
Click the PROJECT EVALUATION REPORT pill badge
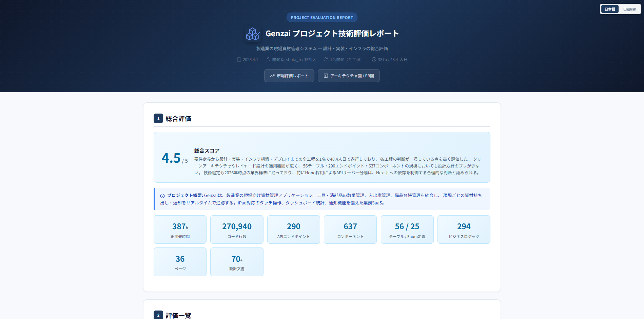321,17
